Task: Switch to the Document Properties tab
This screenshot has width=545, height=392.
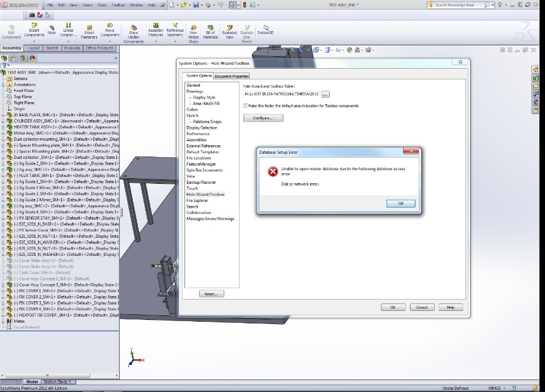Action: [x=232, y=76]
